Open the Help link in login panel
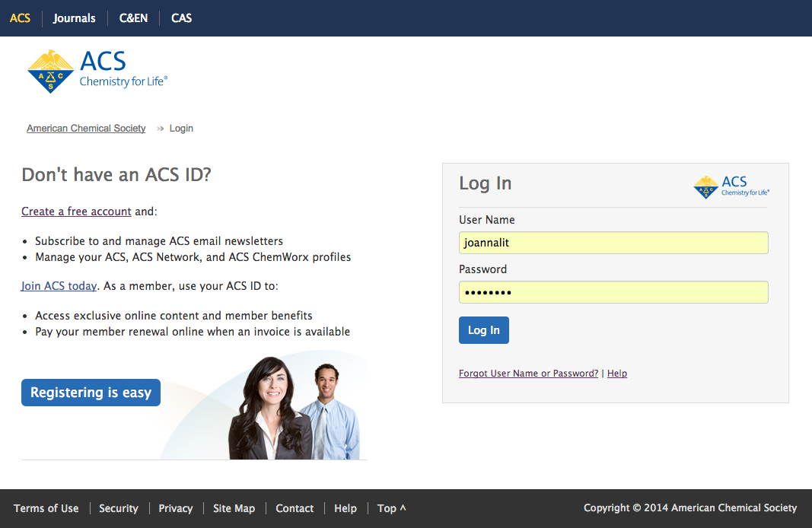 (616, 374)
